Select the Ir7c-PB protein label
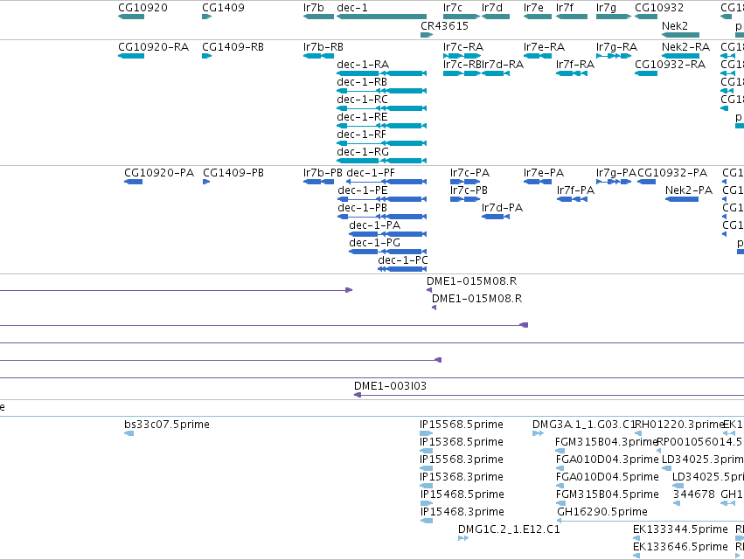 469,190
